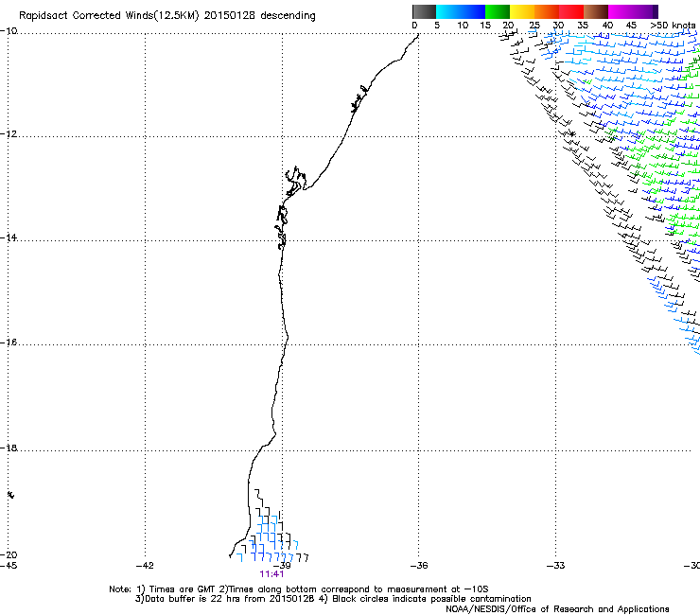
Task: Click the '>50 knots' legend label
Action: point(673,26)
